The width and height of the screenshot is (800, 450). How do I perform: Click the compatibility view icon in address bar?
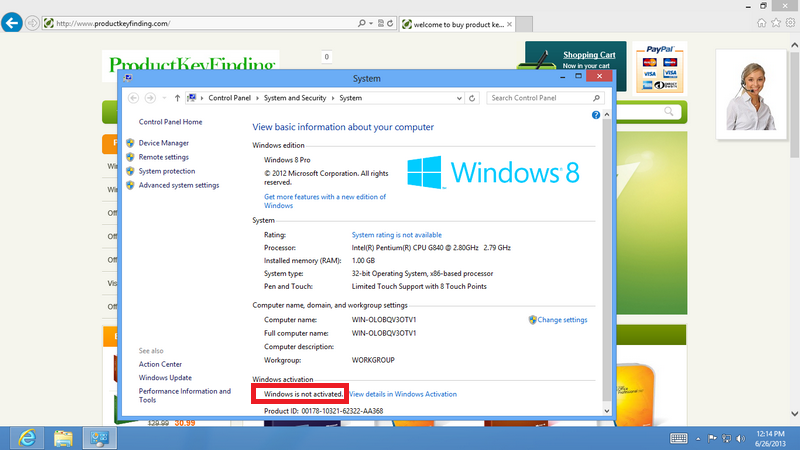[381, 23]
